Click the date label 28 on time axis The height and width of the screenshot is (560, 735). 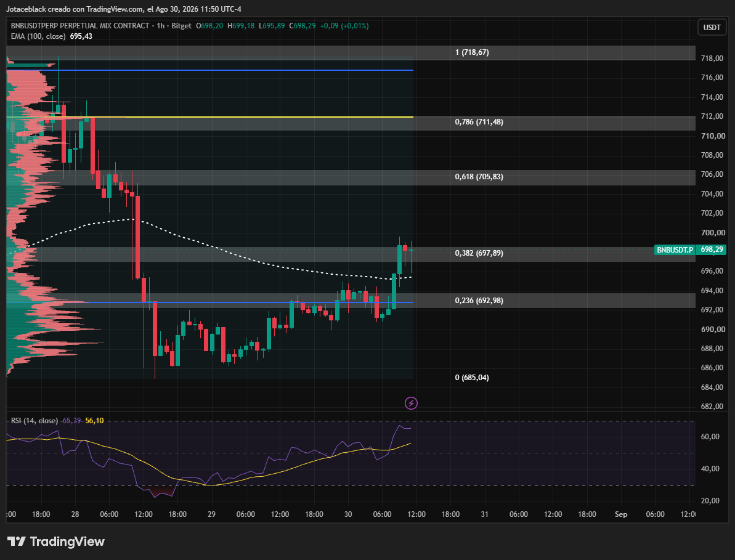(x=75, y=514)
